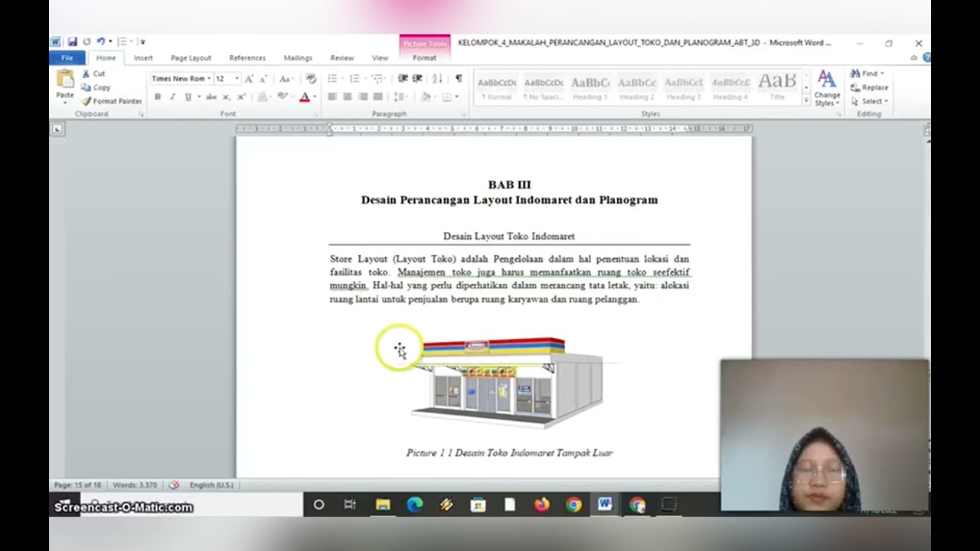Click the proofing errors icon in status bar
Screen dimensions: 980x551
[174, 485]
